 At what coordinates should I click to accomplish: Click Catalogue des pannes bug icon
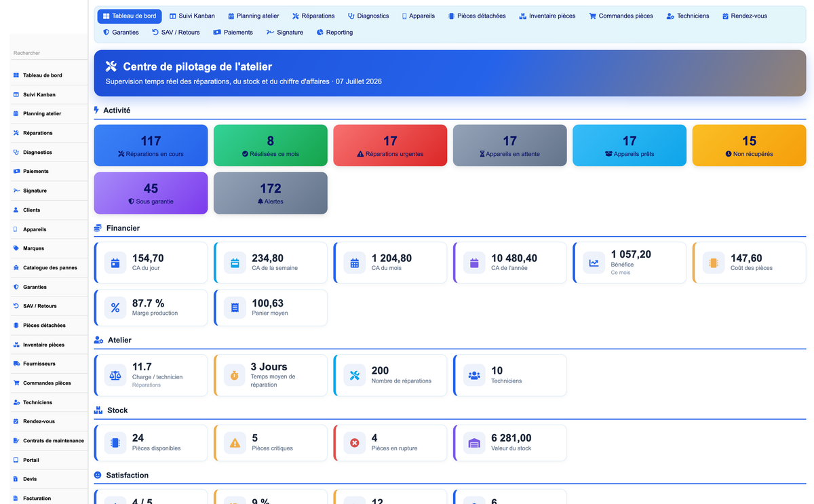point(16,267)
